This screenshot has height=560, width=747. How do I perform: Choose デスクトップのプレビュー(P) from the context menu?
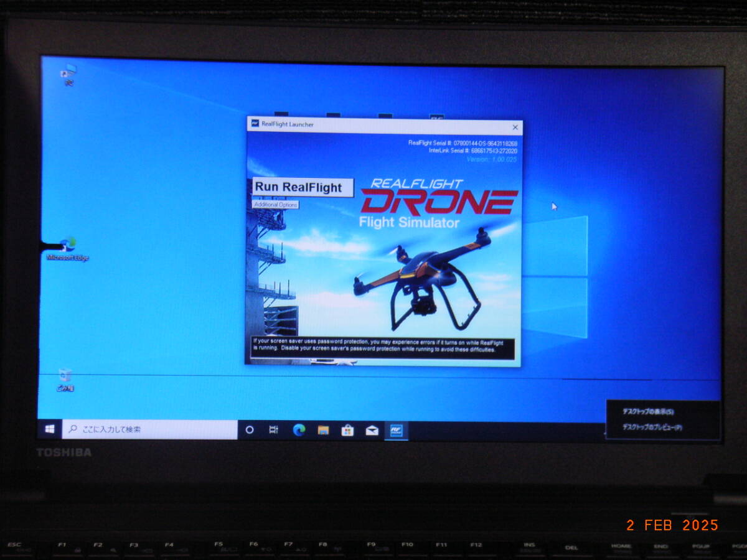pos(652,427)
